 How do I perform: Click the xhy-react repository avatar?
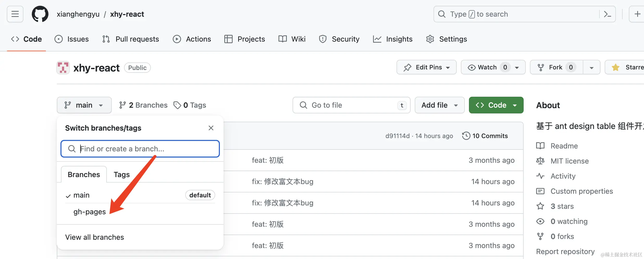coord(63,68)
